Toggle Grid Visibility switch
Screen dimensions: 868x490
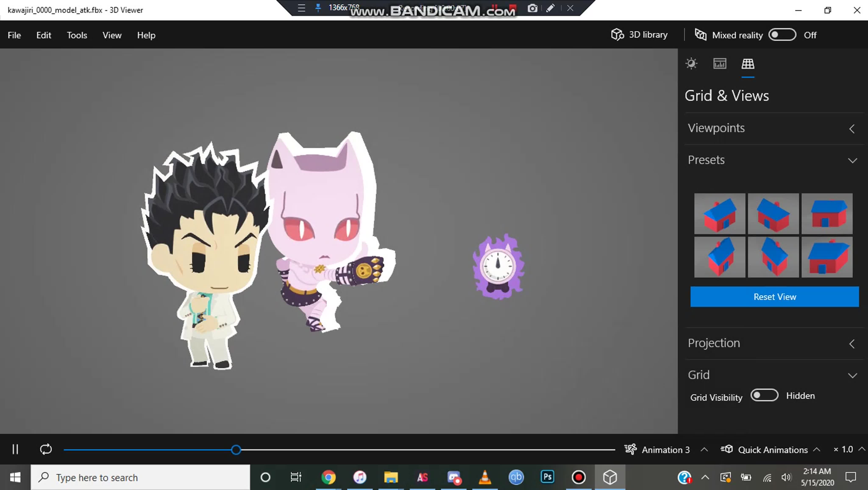click(x=764, y=395)
